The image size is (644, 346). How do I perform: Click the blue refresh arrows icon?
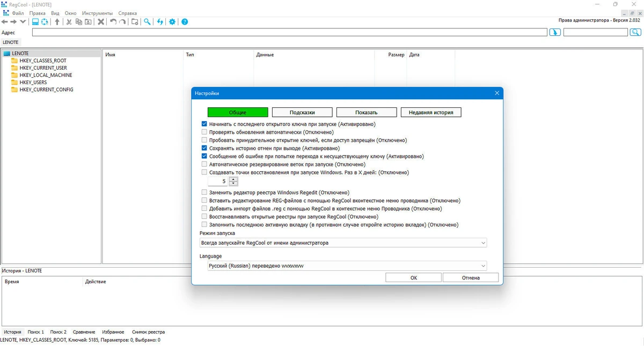point(159,22)
